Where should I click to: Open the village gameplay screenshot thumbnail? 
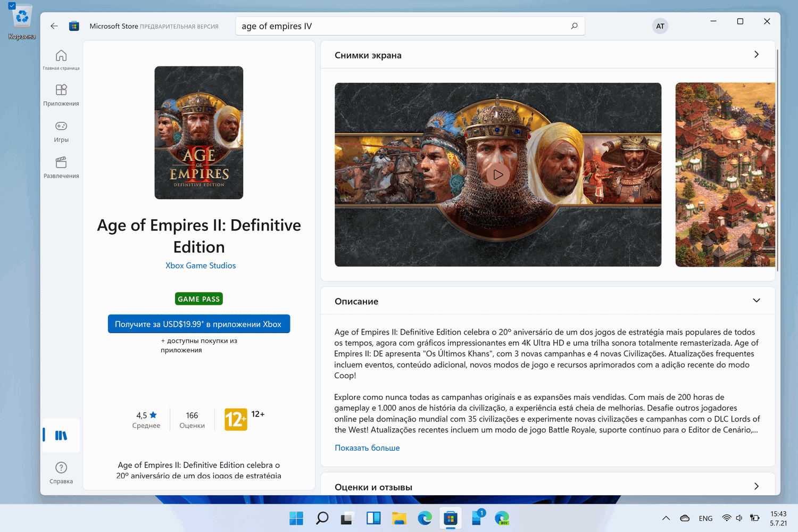coord(725,174)
